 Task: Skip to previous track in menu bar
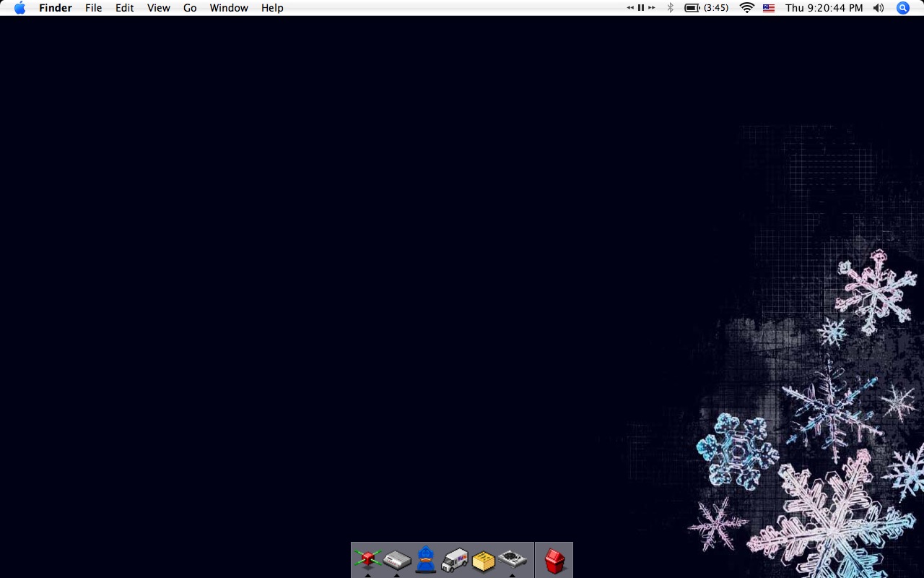pos(630,8)
